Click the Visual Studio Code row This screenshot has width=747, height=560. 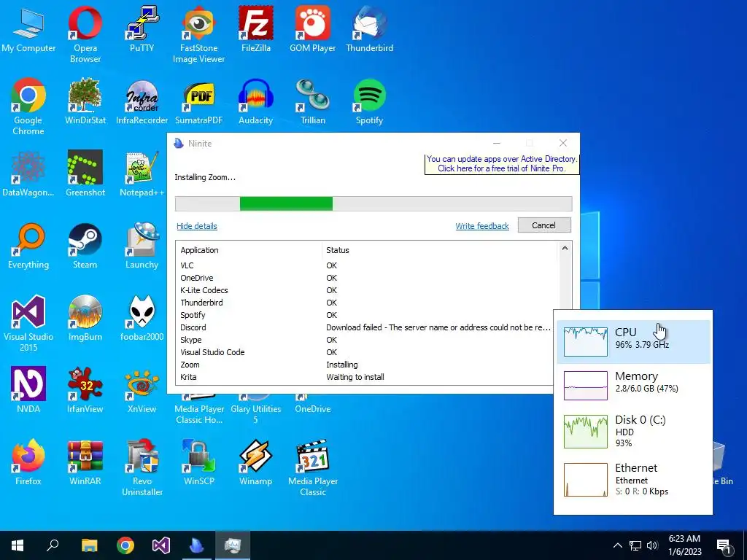click(366, 352)
